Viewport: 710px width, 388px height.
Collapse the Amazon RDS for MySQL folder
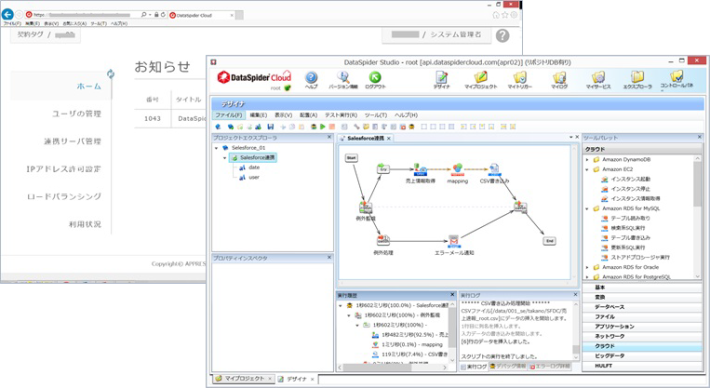coord(587,209)
